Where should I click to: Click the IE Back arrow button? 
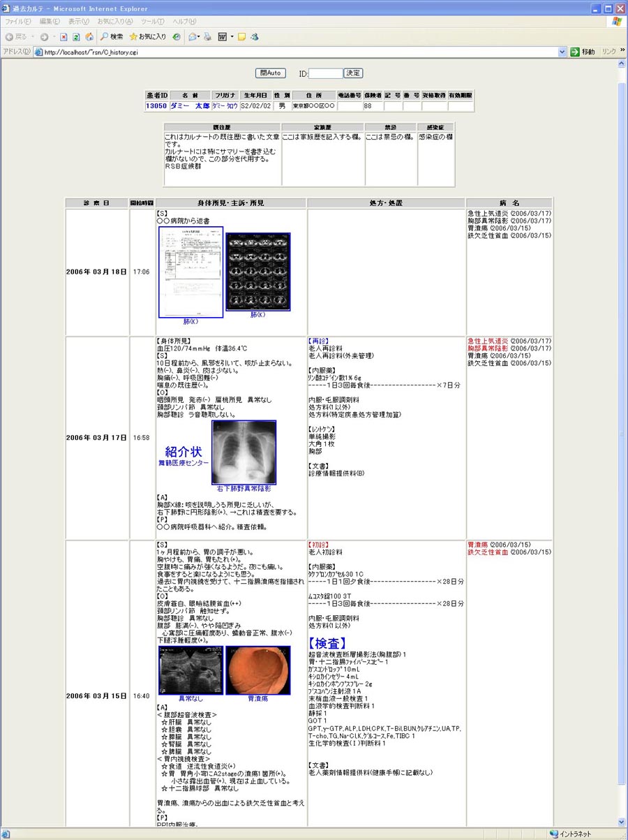15,36
